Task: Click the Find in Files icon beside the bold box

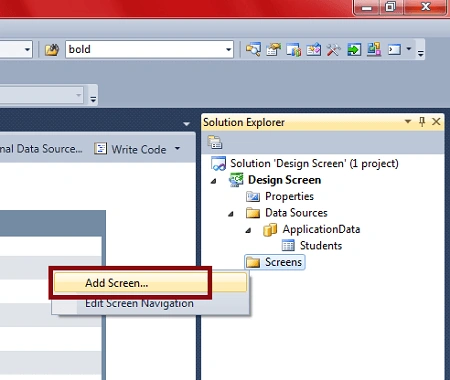Action: point(52,50)
